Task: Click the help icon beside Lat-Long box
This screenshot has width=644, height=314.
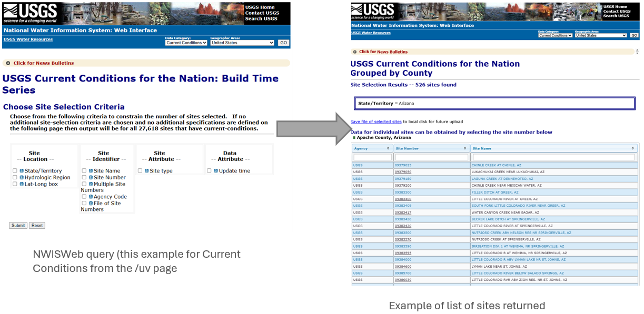Action: coord(22,184)
